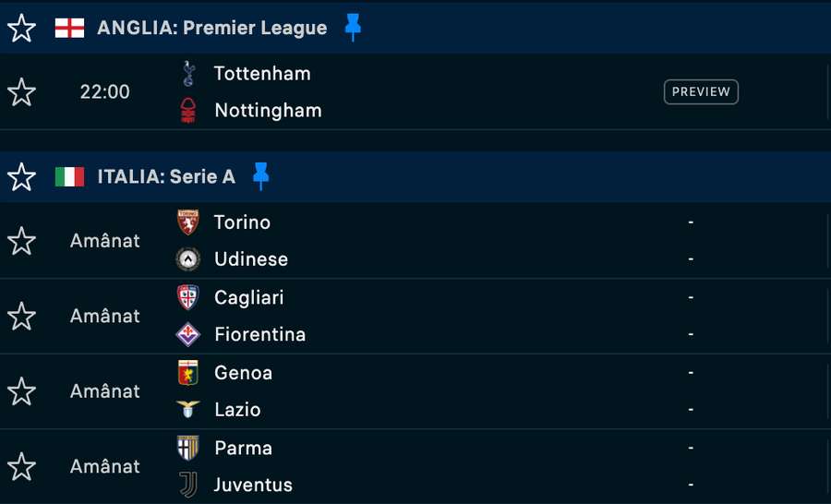Screen dimensions: 831x504
Task: Click the Tottenham club crest
Action: click(188, 73)
